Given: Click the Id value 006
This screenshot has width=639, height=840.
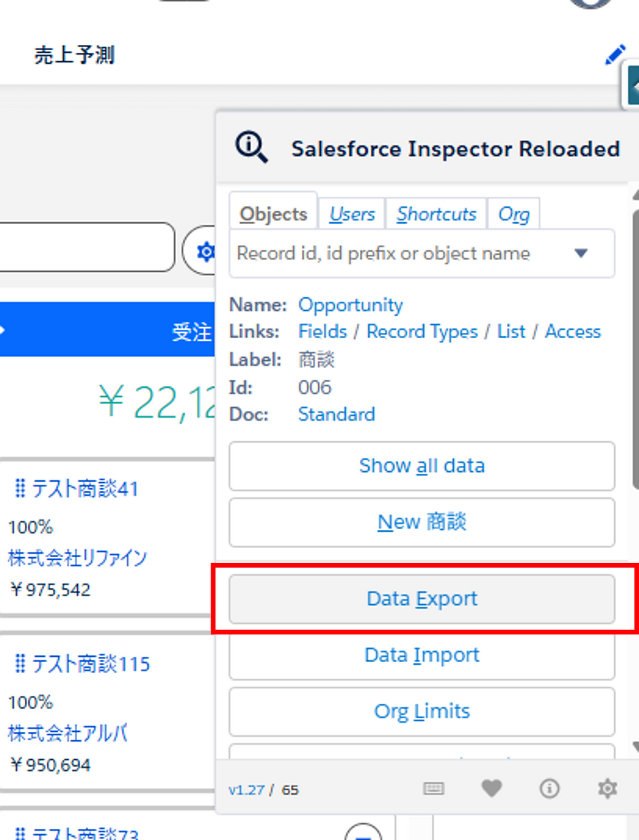Looking at the screenshot, I should click(314, 387).
